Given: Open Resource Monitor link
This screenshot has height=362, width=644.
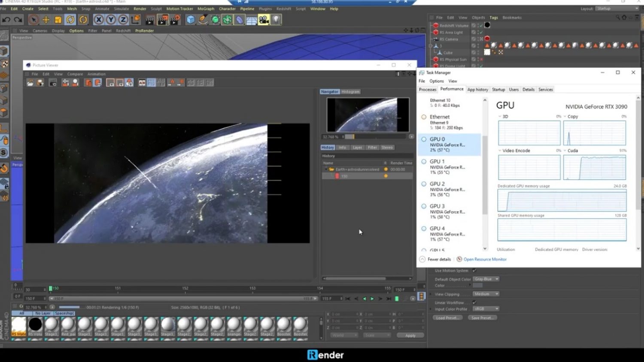Looking at the screenshot, I should pos(485,259).
